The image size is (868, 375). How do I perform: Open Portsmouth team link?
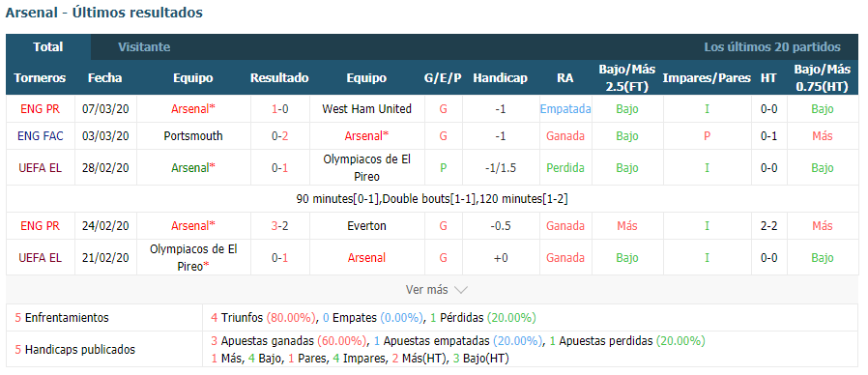coord(193,135)
